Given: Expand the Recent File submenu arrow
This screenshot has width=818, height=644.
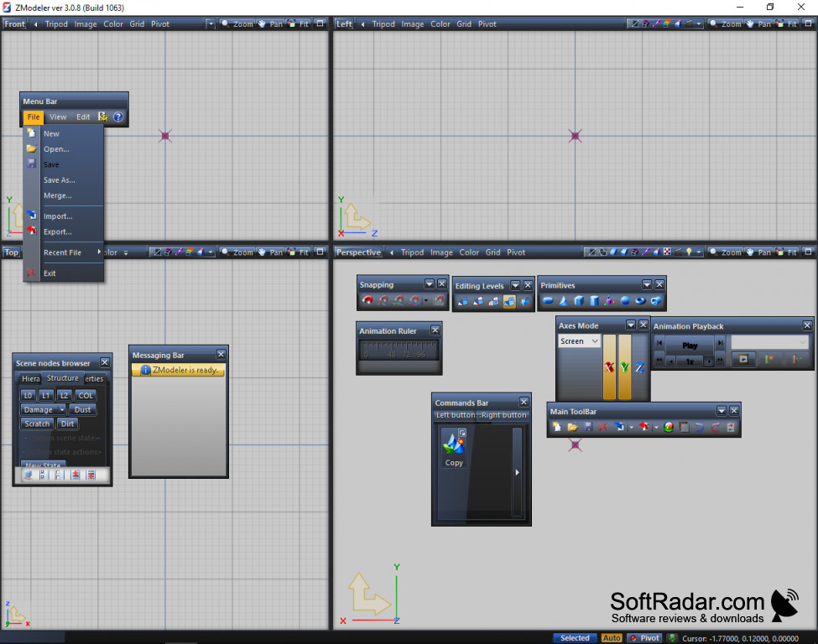Looking at the screenshot, I should [x=99, y=252].
